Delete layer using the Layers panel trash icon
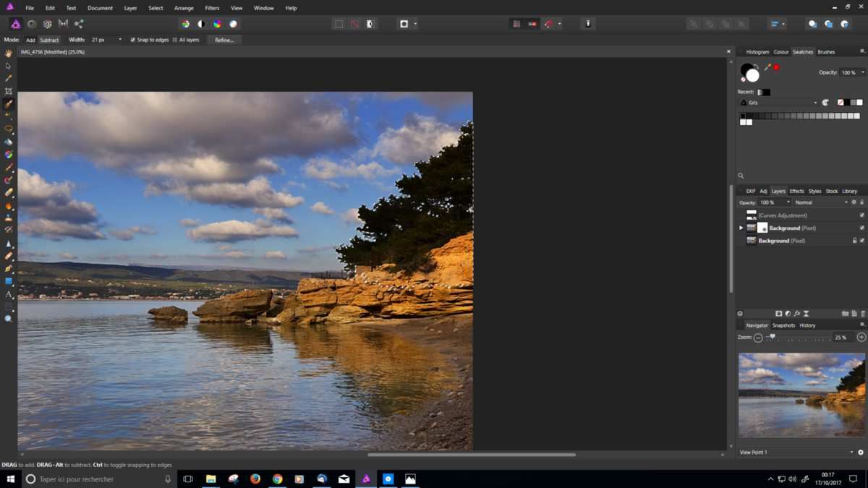This screenshot has height=488, width=868. tap(862, 314)
